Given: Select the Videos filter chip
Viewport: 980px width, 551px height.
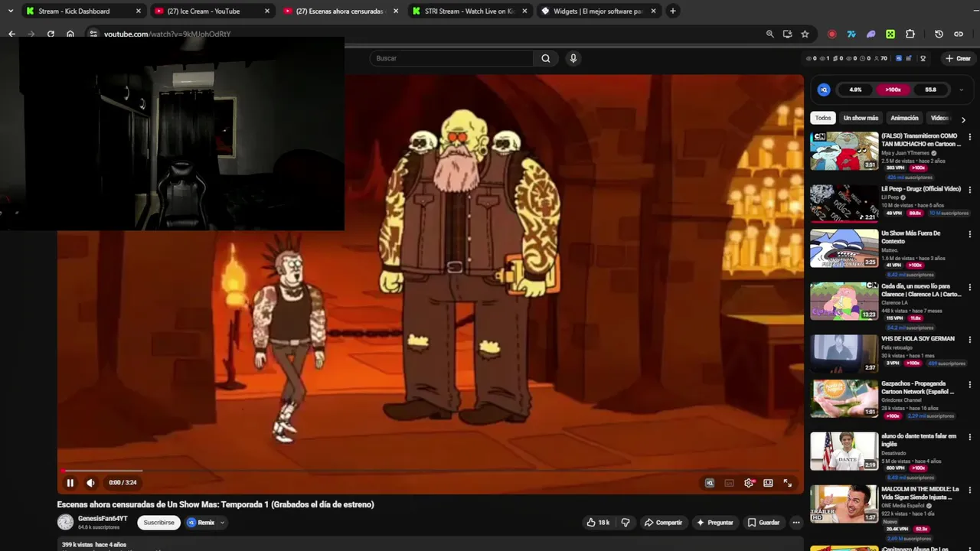Looking at the screenshot, I should coord(939,118).
